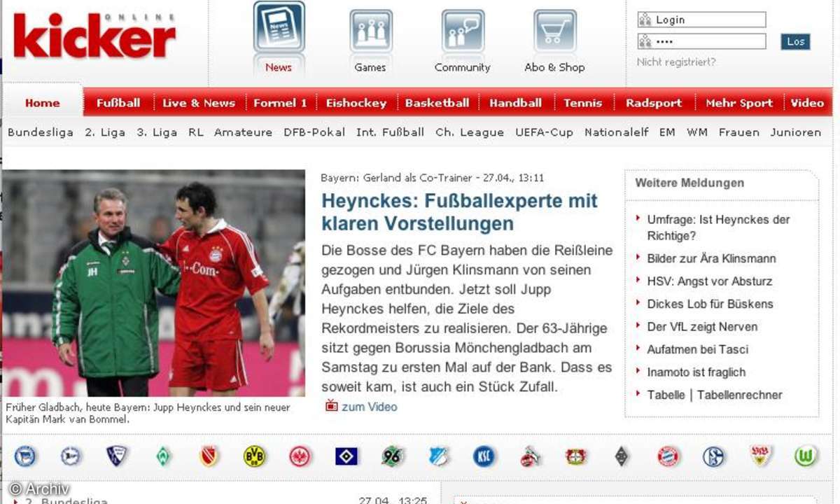Image resolution: width=840 pixels, height=504 pixels.
Task: Select the Arminia Bielefeld club logo
Action: coord(71,456)
